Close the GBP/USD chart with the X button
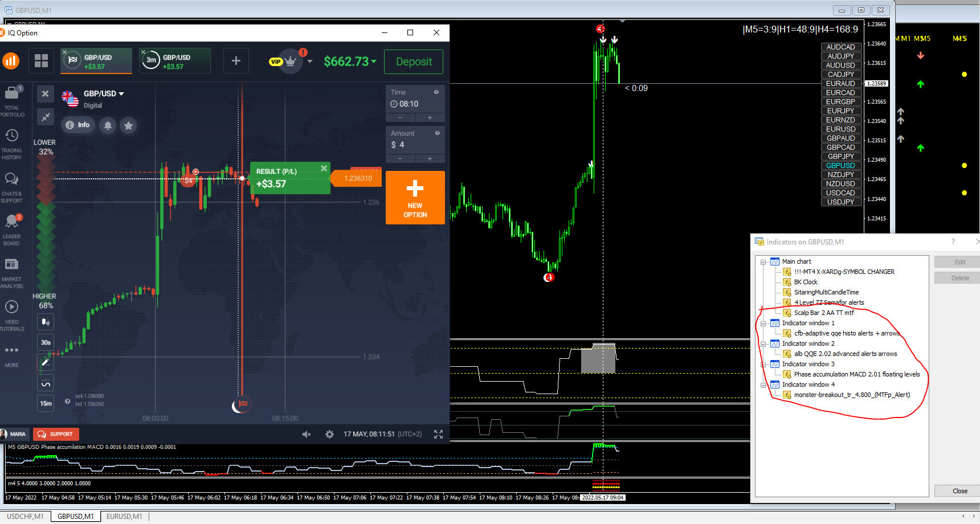980x524 pixels. [x=46, y=94]
